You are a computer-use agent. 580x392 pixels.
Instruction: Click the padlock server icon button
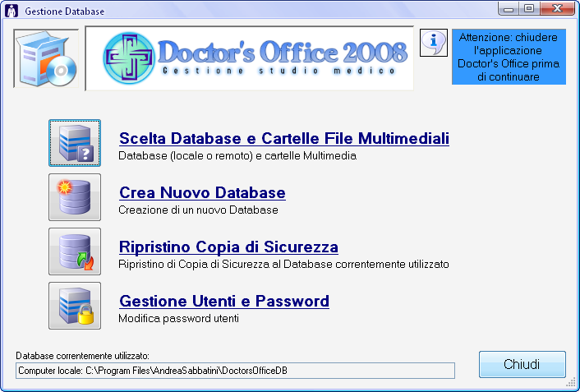click(75, 306)
